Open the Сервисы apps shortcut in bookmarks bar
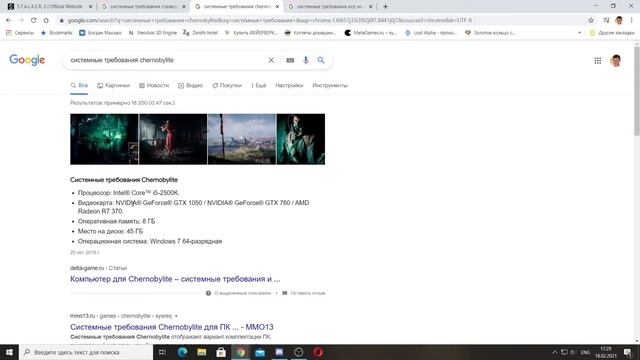This screenshot has height=360, width=640. (x=20, y=33)
